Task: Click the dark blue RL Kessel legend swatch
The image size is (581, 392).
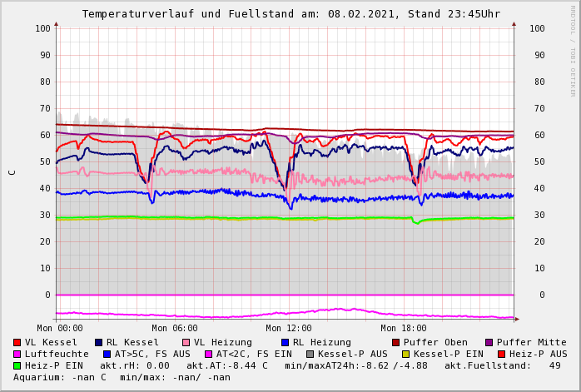Action: [x=98, y=343]
